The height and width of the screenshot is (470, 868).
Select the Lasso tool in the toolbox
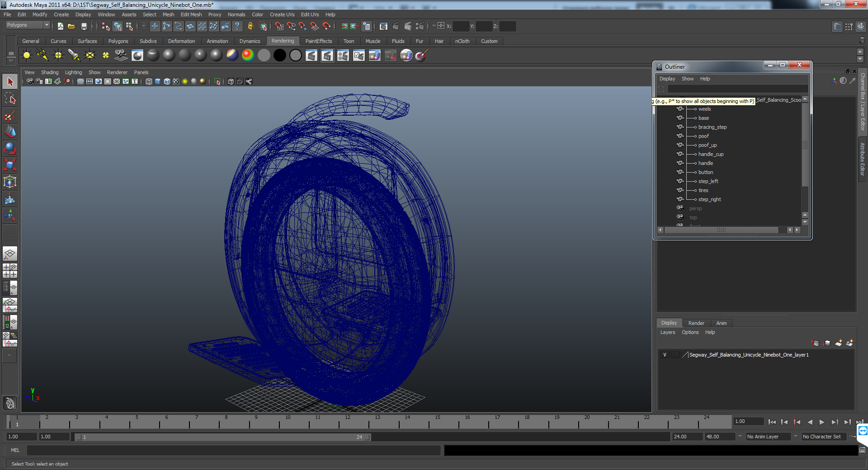tap(10, 99)
